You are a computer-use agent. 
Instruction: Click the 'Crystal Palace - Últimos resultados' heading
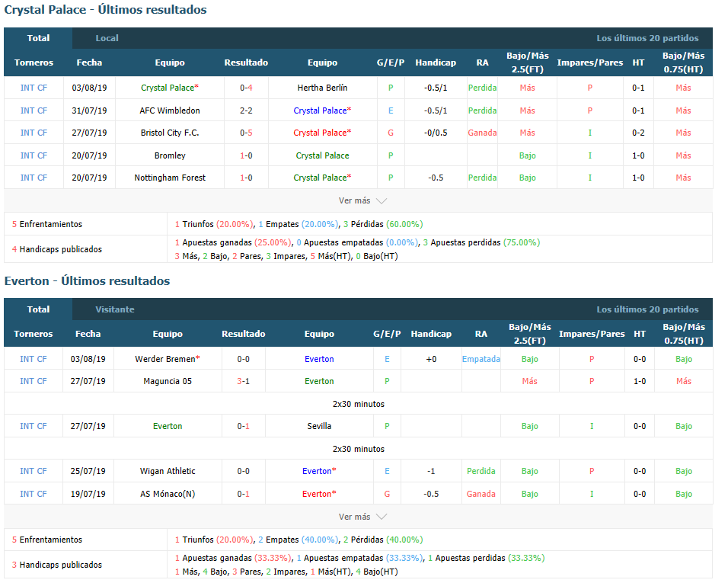(x=105, y=10)
